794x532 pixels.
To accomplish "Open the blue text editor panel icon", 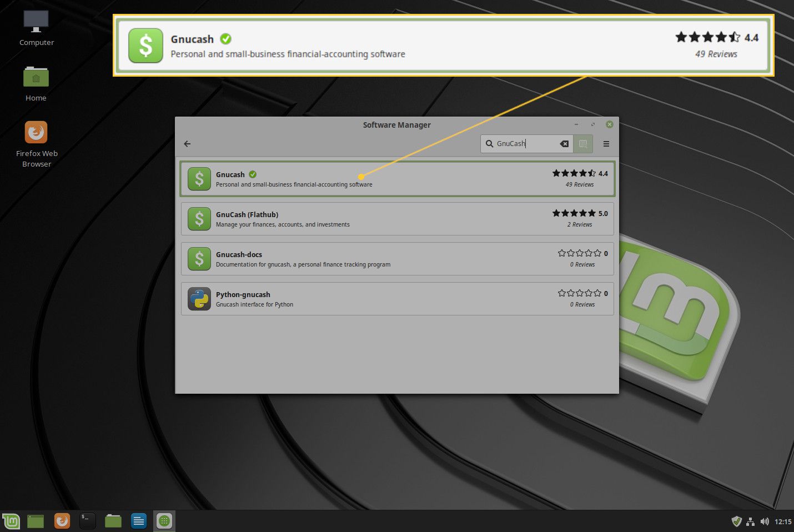I will point(139,521).
